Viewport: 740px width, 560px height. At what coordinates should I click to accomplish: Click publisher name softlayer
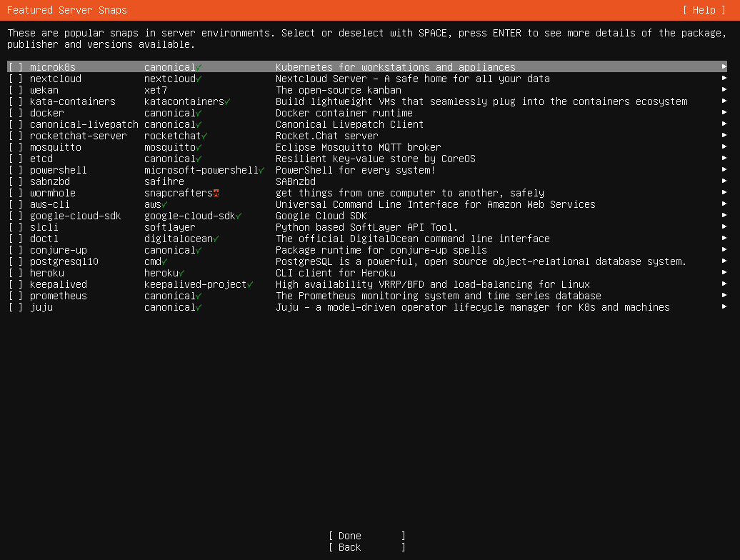170,227
